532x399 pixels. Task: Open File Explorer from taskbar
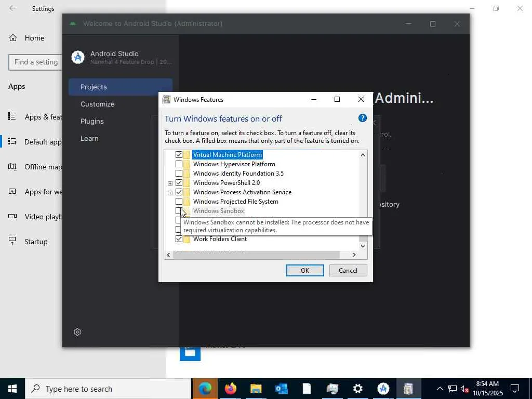[x=256, y=389]
